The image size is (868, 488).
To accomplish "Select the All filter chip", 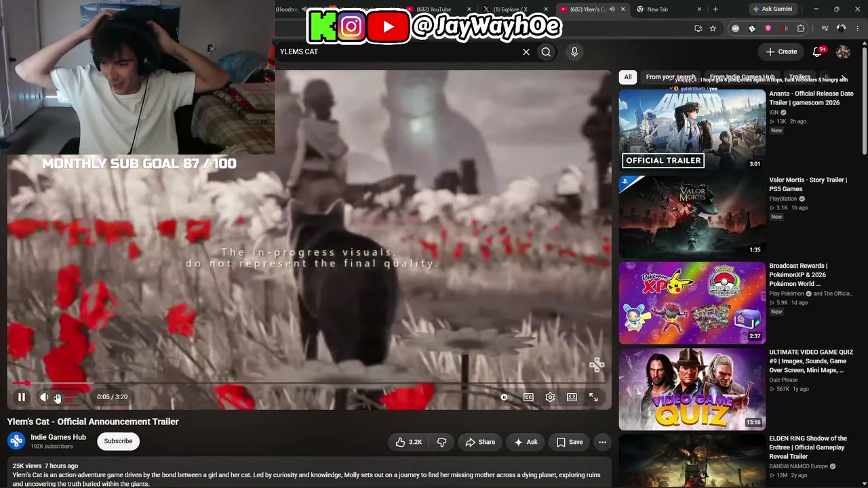I will click(x=628, y=77).
